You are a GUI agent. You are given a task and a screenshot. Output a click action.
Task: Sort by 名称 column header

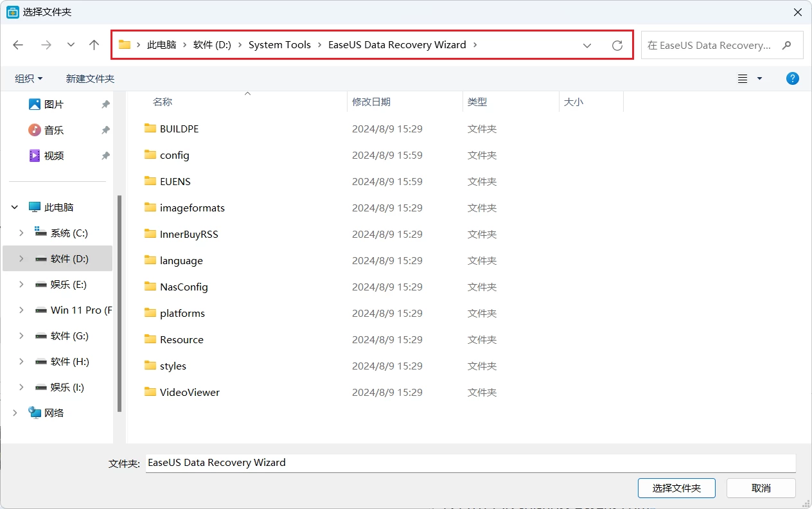163,102
